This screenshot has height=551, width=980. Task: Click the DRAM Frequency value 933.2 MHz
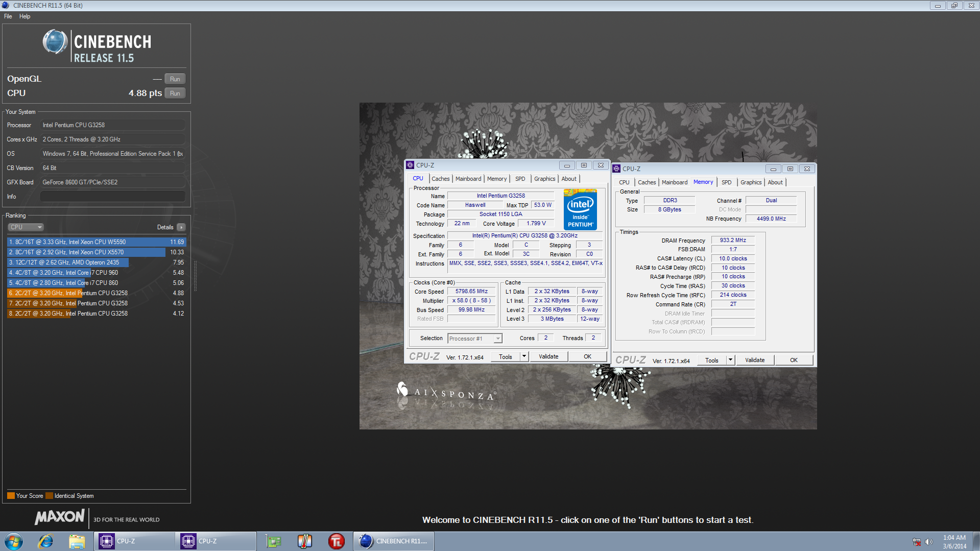pos(733,240)
